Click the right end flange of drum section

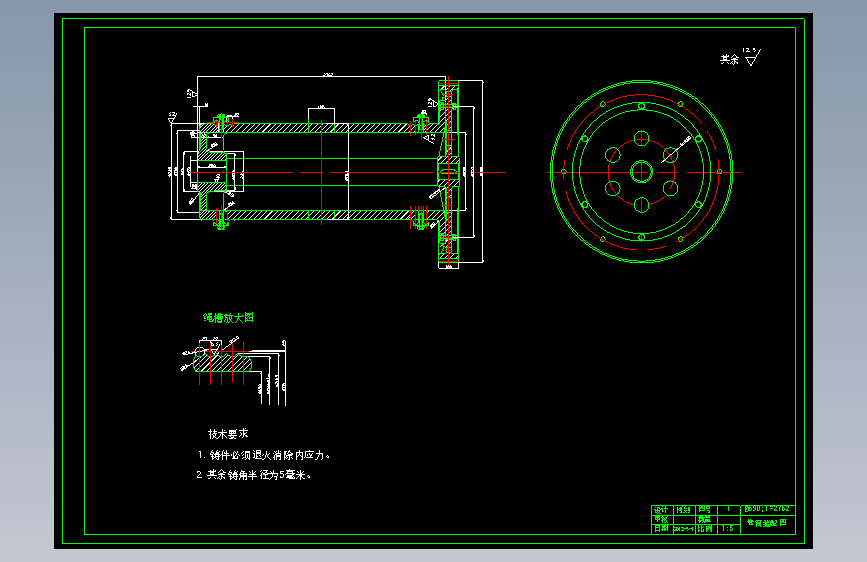tap(448, 172)
